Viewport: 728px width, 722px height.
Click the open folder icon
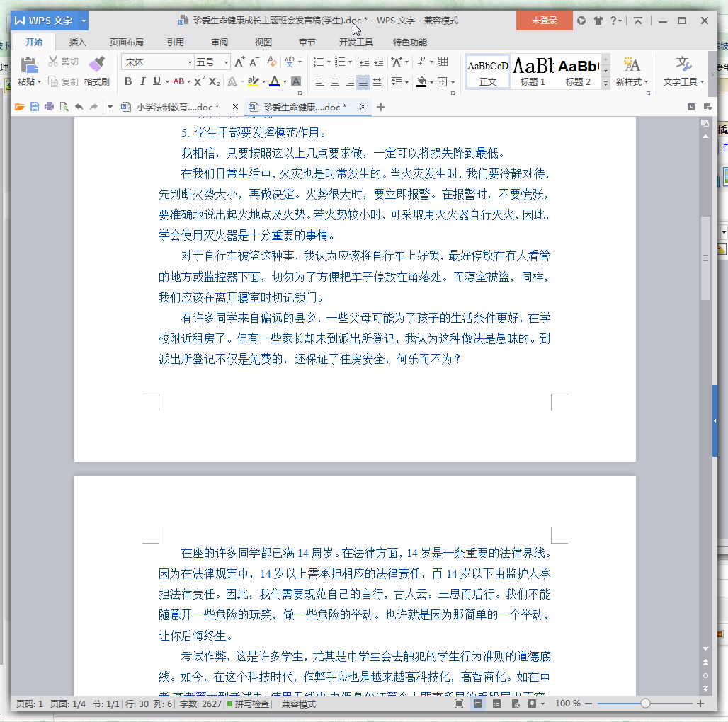pyautogui.click(x=19, y=107)
